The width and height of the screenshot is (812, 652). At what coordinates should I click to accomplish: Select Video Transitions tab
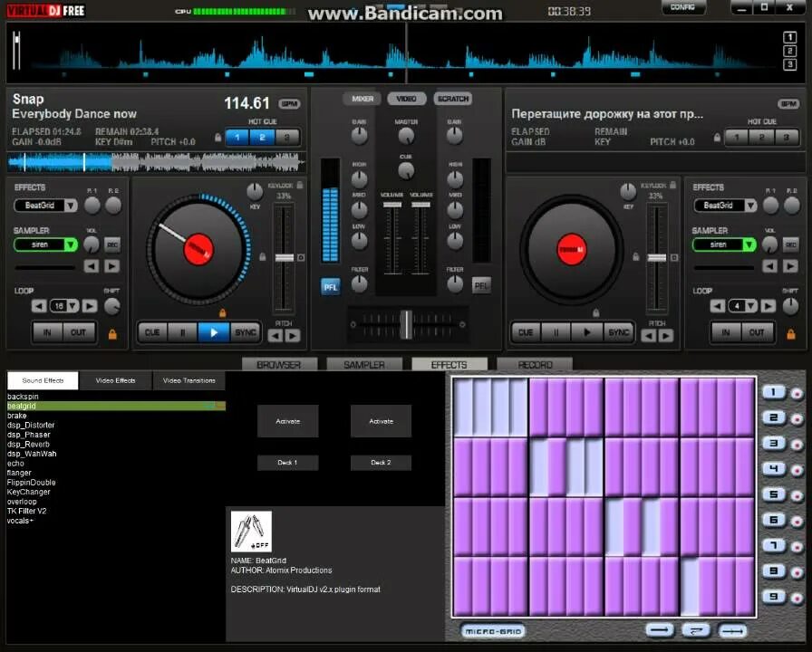tap(189, 380)
